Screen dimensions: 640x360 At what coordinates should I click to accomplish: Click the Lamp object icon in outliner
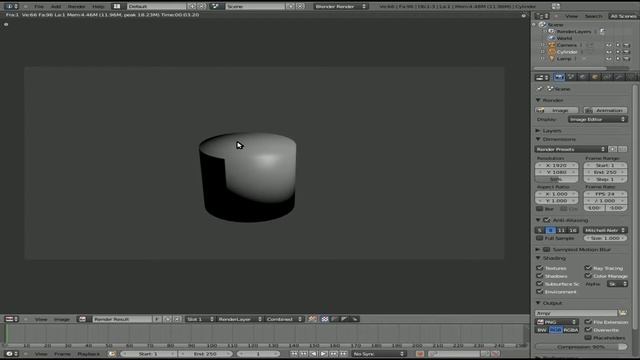551,58
